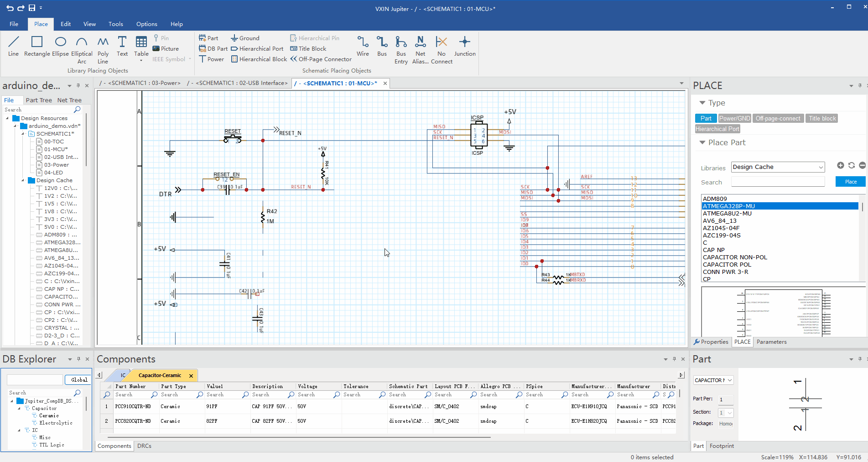Open the Libraries dropdown showing Design Cache
The image size is (868, 462).
(x=778, y=167)
